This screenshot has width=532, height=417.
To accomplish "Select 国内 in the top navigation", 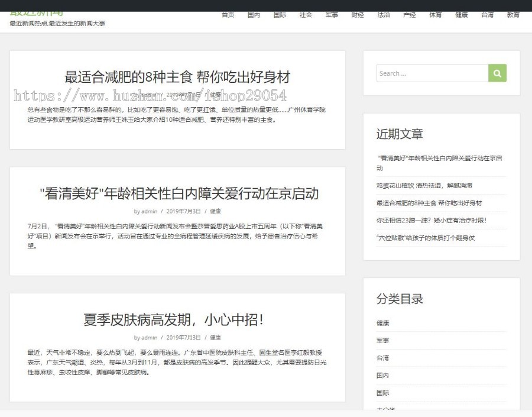I will (x=254, y=15).
